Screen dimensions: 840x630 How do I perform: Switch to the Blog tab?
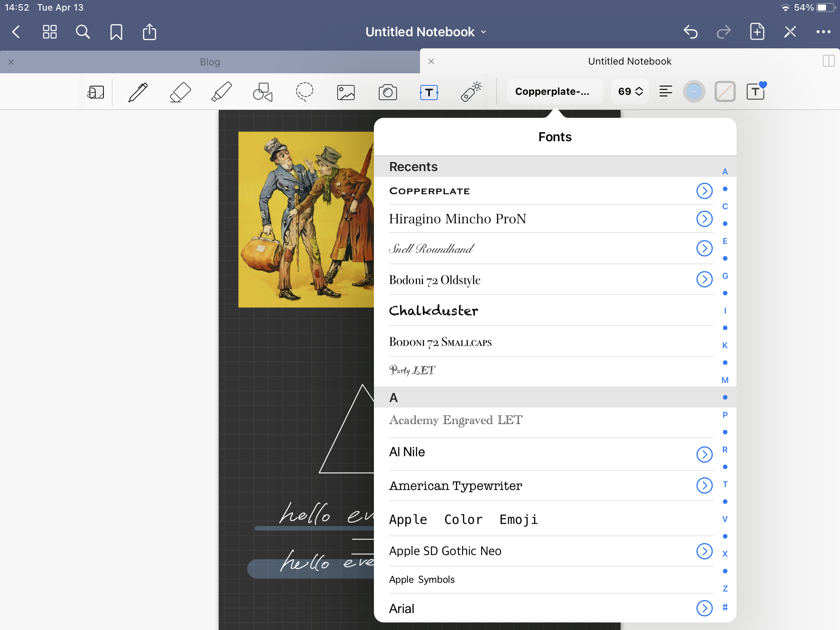[x=210, y=62]
